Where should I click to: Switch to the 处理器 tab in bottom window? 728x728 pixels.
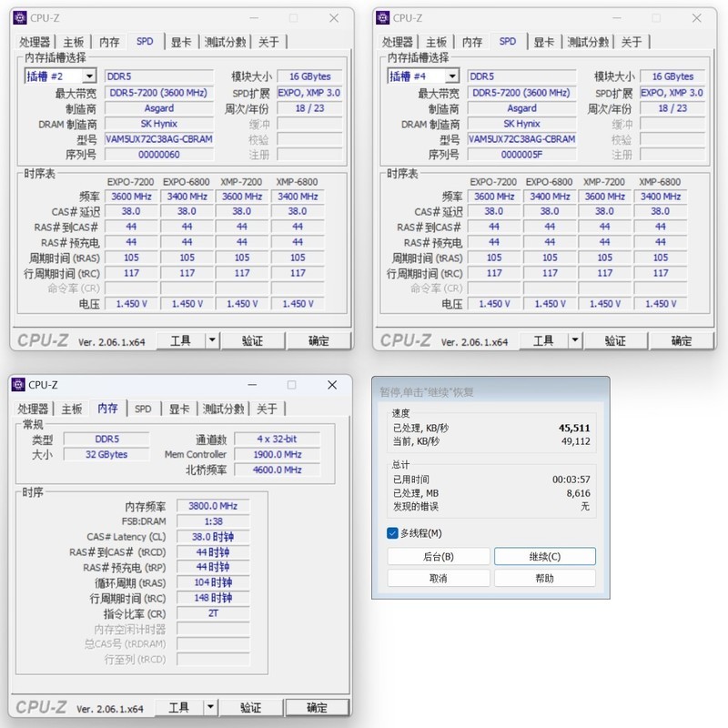click(x=35, y=409)
